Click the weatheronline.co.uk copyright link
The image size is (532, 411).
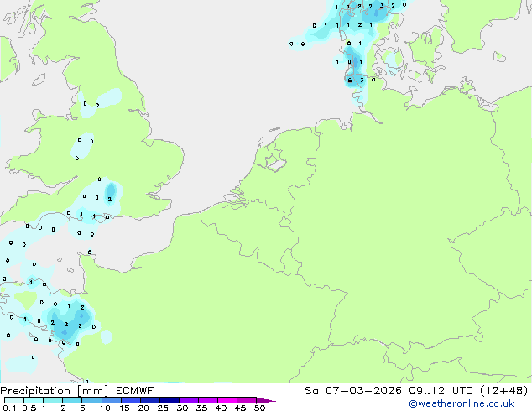pos(462,403)
